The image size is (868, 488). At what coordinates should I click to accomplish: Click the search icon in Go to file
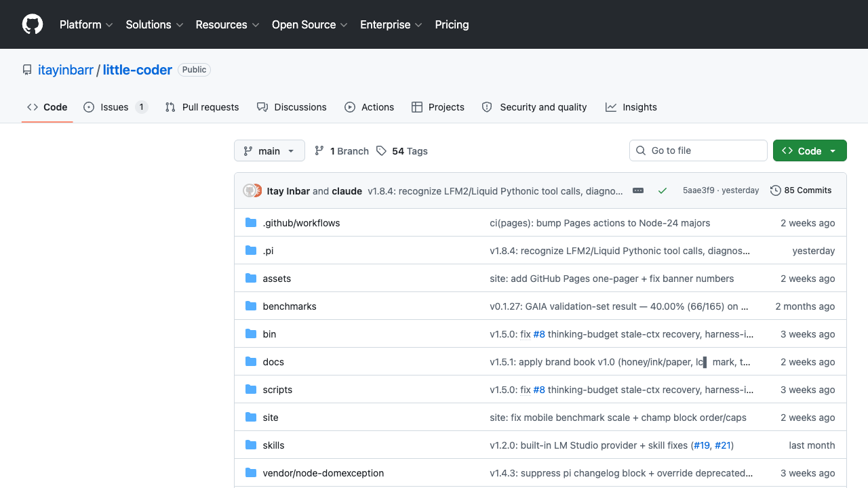[641, 150]
